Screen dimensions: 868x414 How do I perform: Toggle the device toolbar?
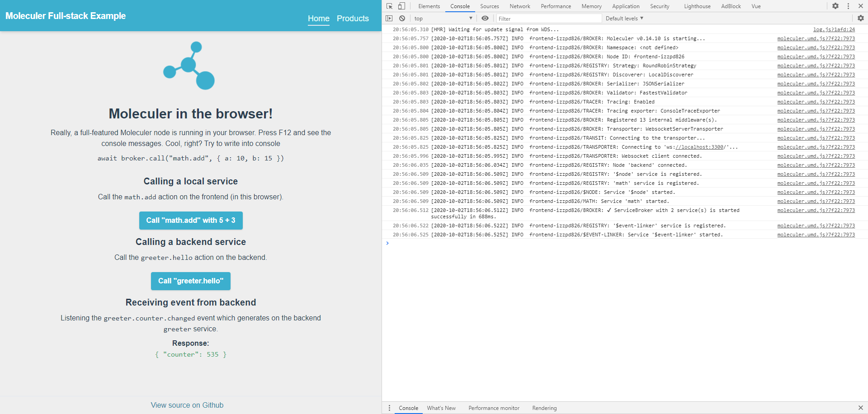(401, 6)
